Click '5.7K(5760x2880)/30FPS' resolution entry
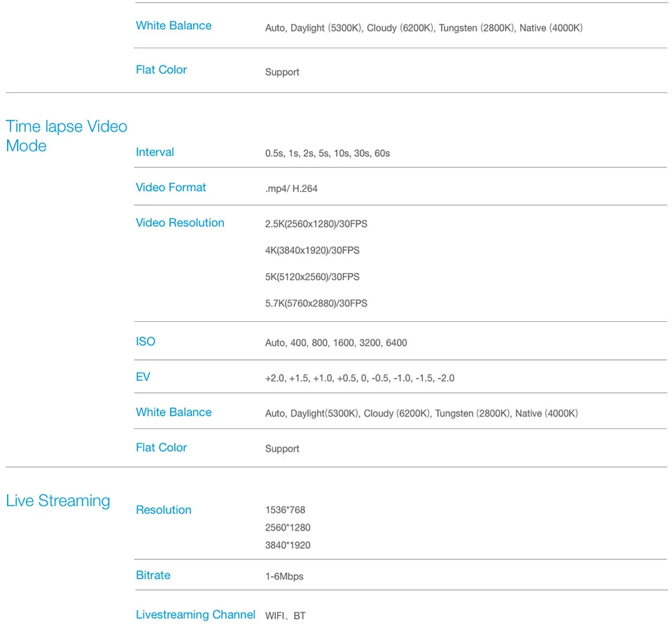Image resolution: width=672 pixels, height=630 pixels. click(x=316, y=303)
